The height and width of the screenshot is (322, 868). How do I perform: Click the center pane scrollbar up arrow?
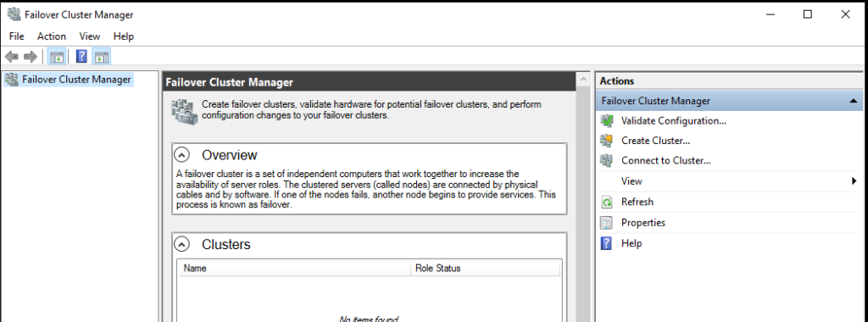click(x=582, y=80)
